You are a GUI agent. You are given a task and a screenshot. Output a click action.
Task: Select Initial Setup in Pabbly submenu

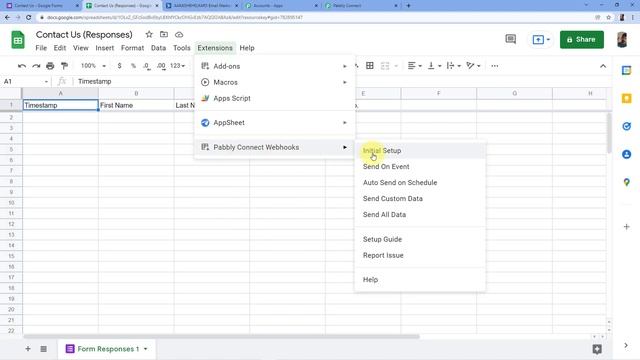(x=420, y=151)
